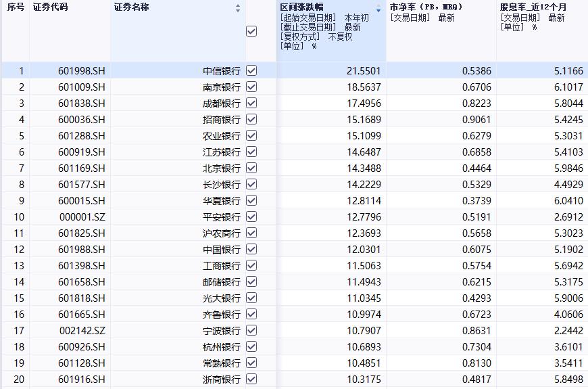Select security code 601288.SH

(x=81, y=135)
